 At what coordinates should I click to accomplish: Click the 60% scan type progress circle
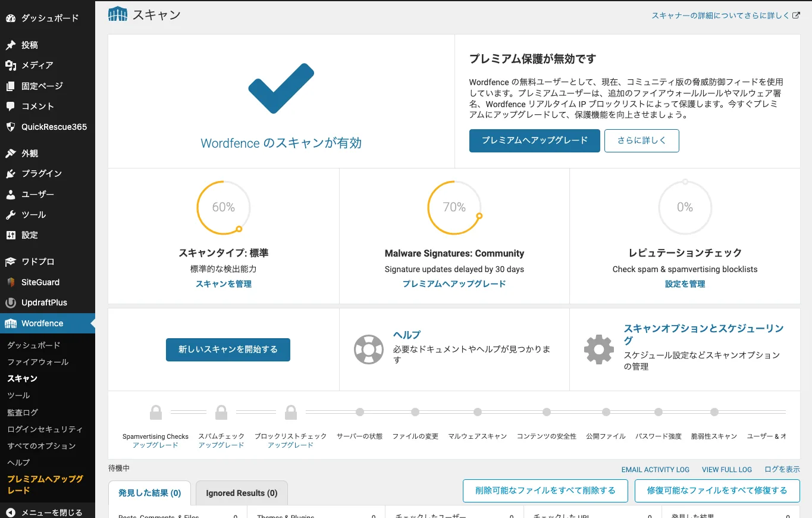click(x=224, y=207)
